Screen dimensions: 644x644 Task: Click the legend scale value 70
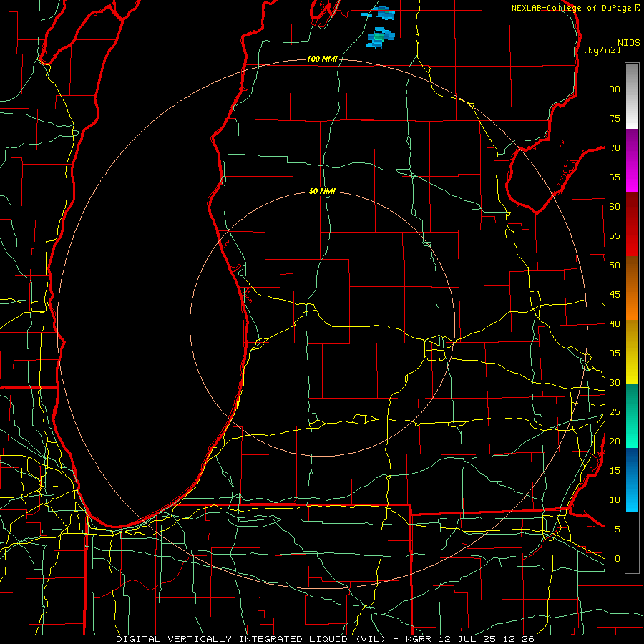point(615,148)
